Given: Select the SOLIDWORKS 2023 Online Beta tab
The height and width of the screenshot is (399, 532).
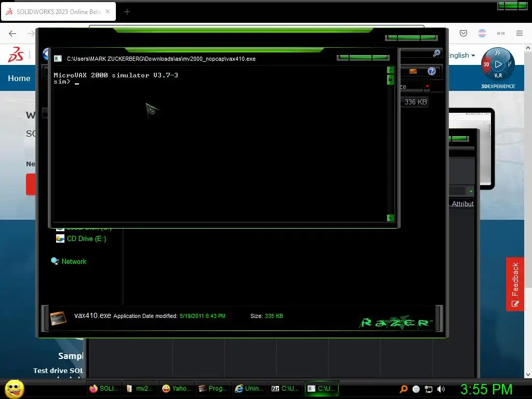Looking at the screenshot, I should pos(58,11).
